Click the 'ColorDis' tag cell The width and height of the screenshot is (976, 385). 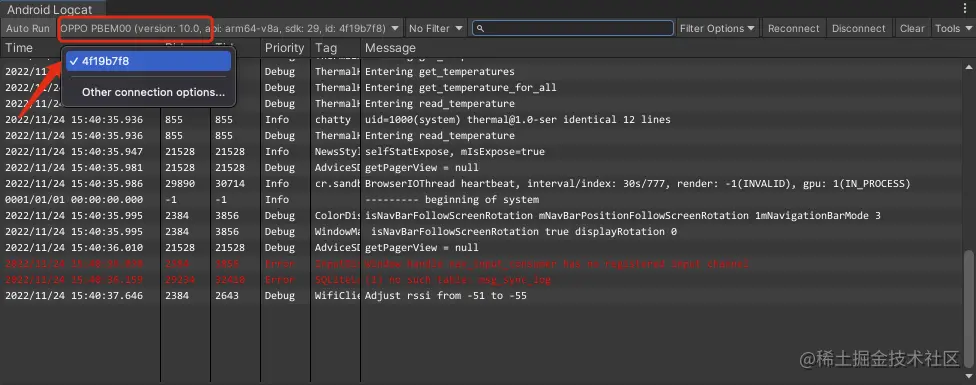click(x=338, y=216)
